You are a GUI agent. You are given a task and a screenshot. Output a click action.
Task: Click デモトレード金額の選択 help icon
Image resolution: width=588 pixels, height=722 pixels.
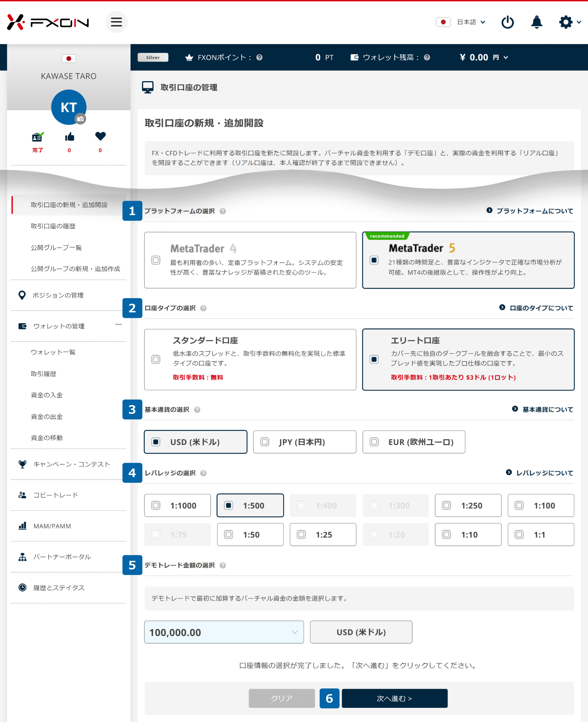pos(223,565)
